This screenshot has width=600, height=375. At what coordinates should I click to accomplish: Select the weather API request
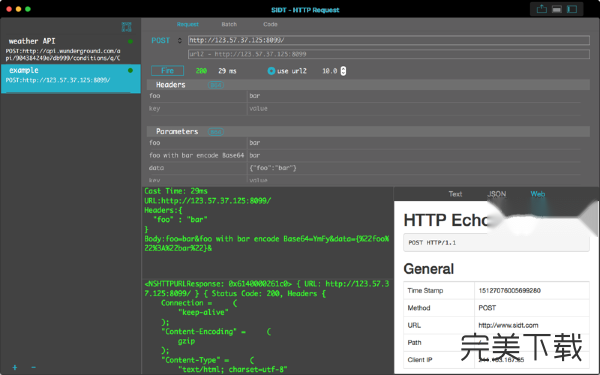71,49
